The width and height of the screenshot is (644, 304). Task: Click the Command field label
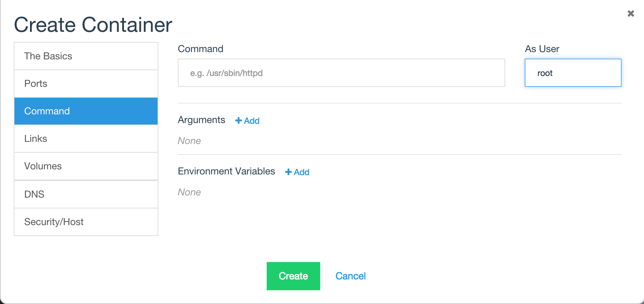(x=201, y=49)
